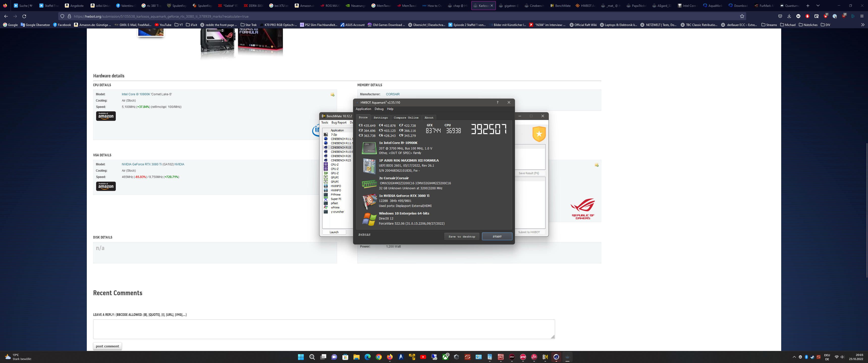The height and width of the screenshot is (363, 868).
Task: Open the CORSAIR manufacturer link
Action: (x=393, y=94)
